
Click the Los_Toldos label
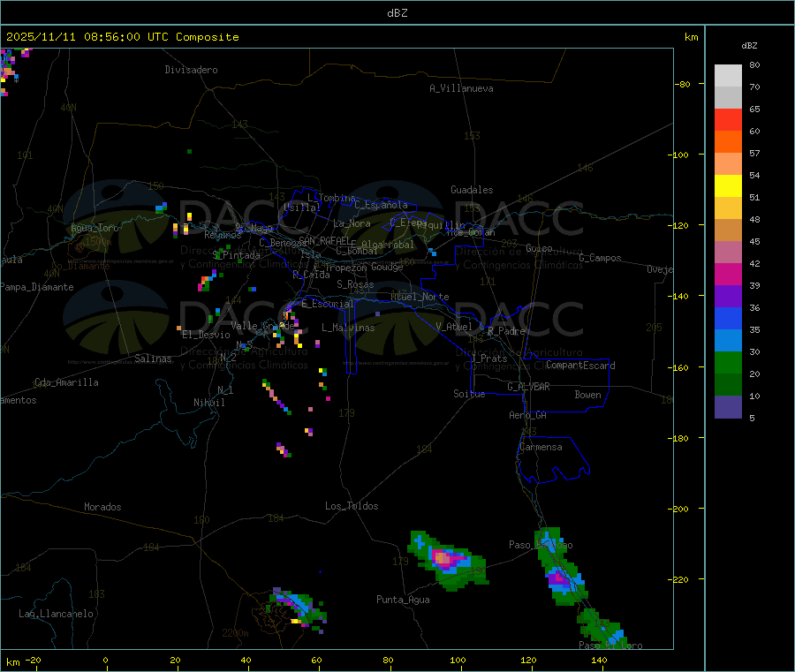point(352,506)
